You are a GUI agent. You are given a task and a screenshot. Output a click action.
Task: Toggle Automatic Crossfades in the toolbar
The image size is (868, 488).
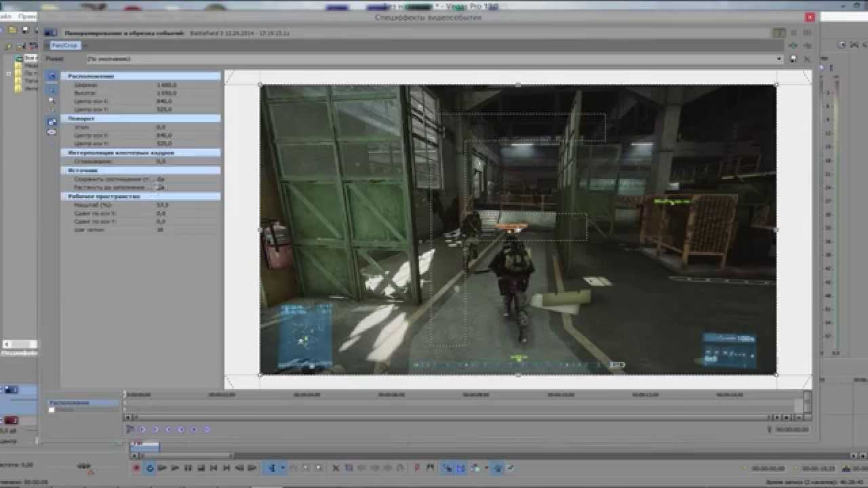pyautogui.click(x=460, y=468)
